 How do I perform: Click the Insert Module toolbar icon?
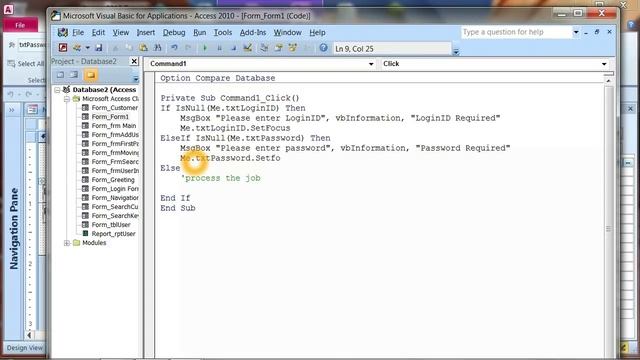(x=77, y=48)
